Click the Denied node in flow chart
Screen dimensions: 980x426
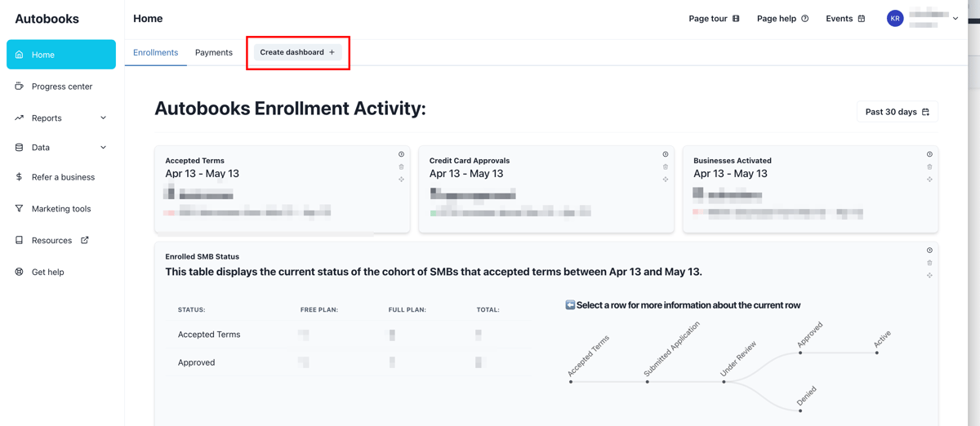click(x=800, y=410)
